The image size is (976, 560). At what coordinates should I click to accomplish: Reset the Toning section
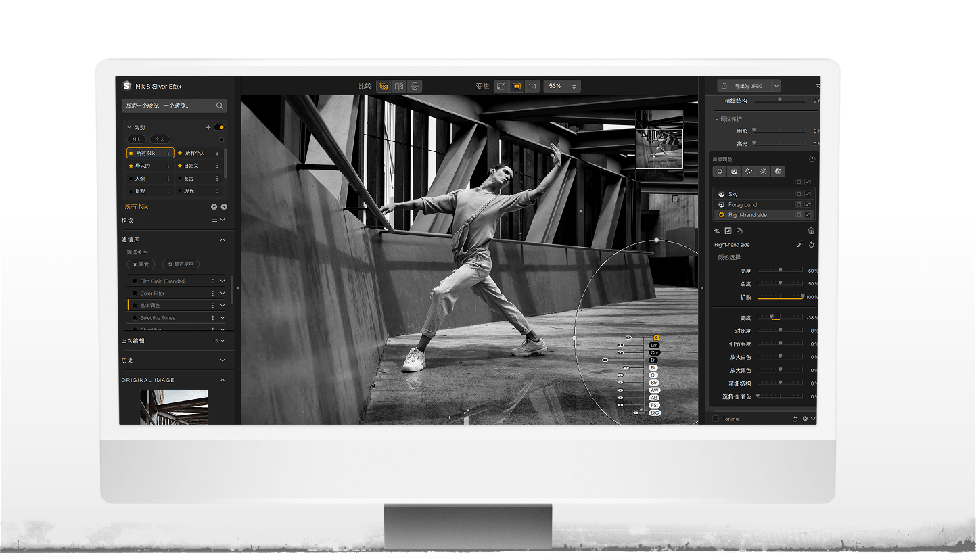pyautogui.click(x=795, y=419)
